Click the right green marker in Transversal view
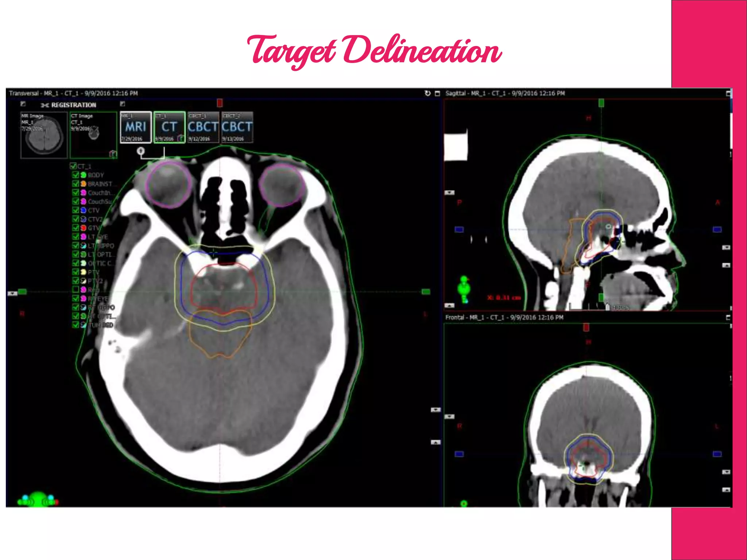747x560 pixels. point(426,292)
